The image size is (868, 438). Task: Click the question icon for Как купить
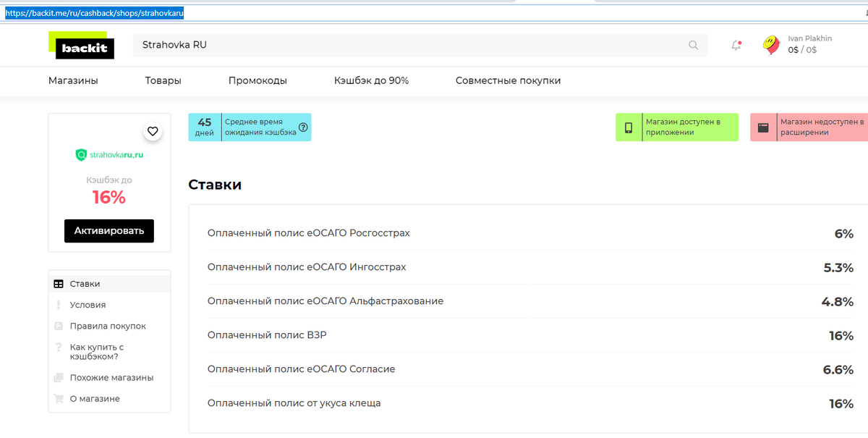pos(59,348)
